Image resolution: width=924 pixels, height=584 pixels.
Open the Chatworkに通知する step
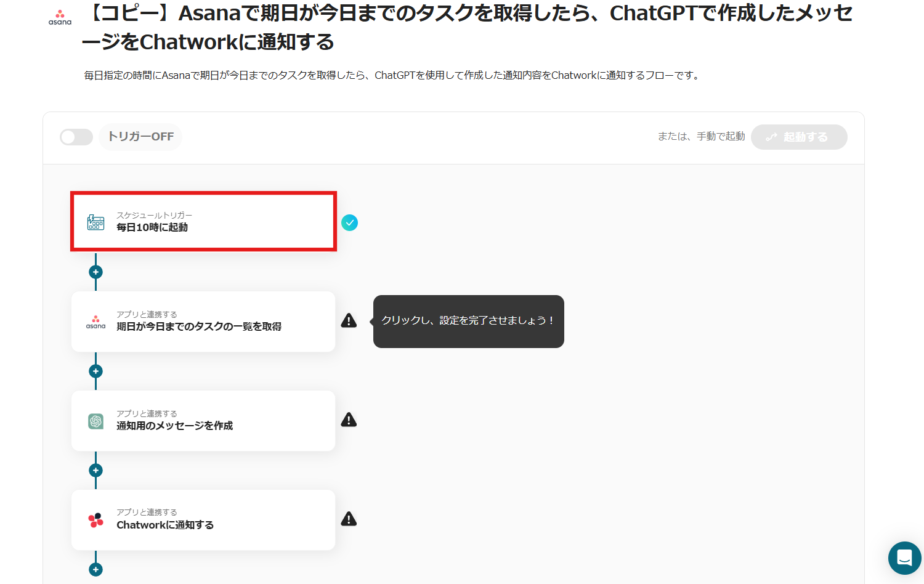point(203,520)
